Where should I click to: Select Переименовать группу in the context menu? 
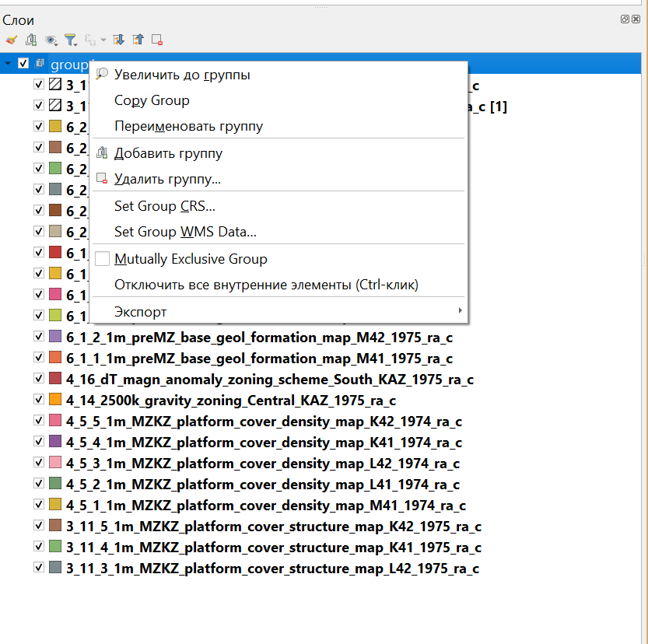pos(188,126)
